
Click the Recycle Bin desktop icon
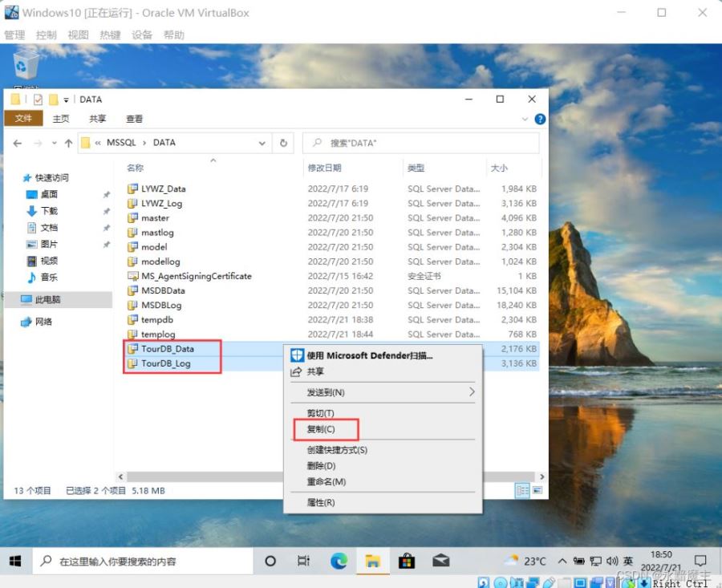[x=26, y=66]
